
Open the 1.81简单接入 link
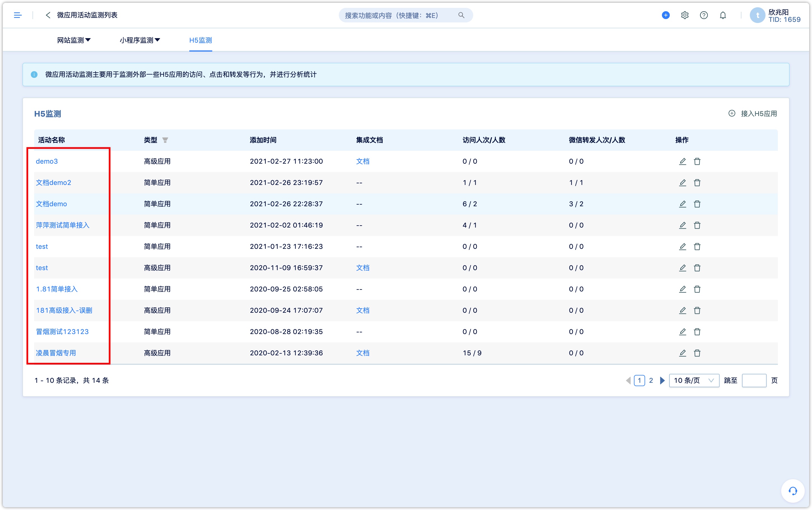click(57, 289)
